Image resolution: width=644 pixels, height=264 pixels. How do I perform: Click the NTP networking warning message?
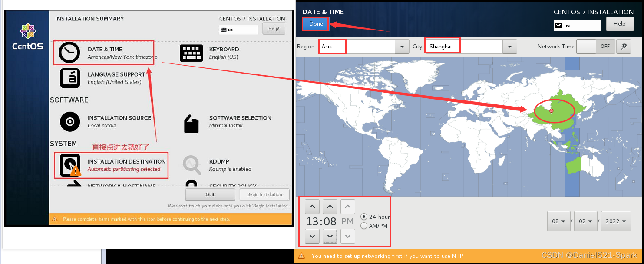tap(387, 256)
